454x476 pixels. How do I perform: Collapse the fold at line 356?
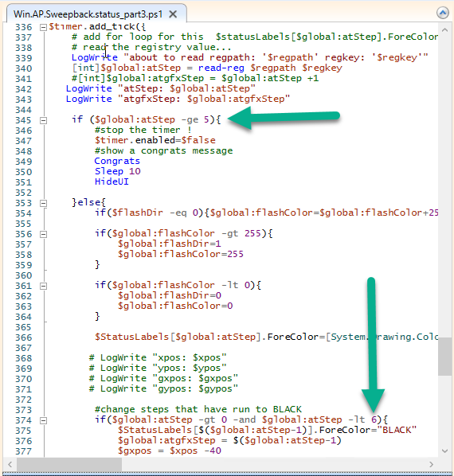(x=44, y=234)
